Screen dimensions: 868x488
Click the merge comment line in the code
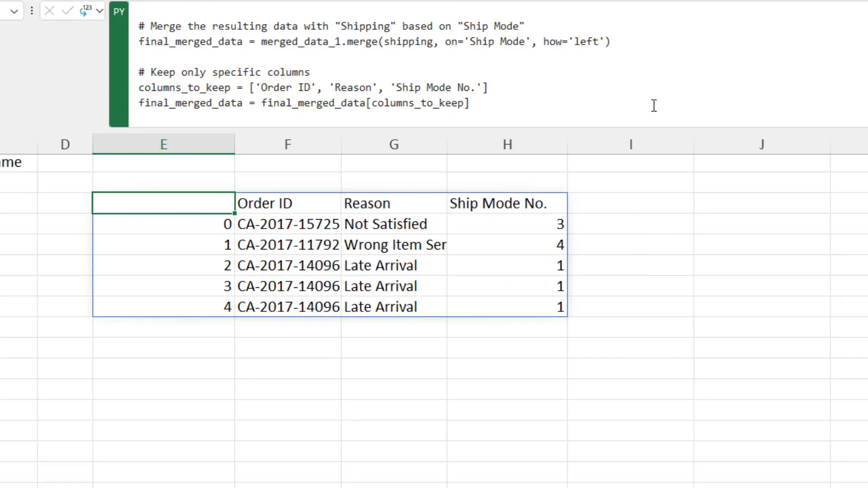pyautogui.click(x=331, y=26)
